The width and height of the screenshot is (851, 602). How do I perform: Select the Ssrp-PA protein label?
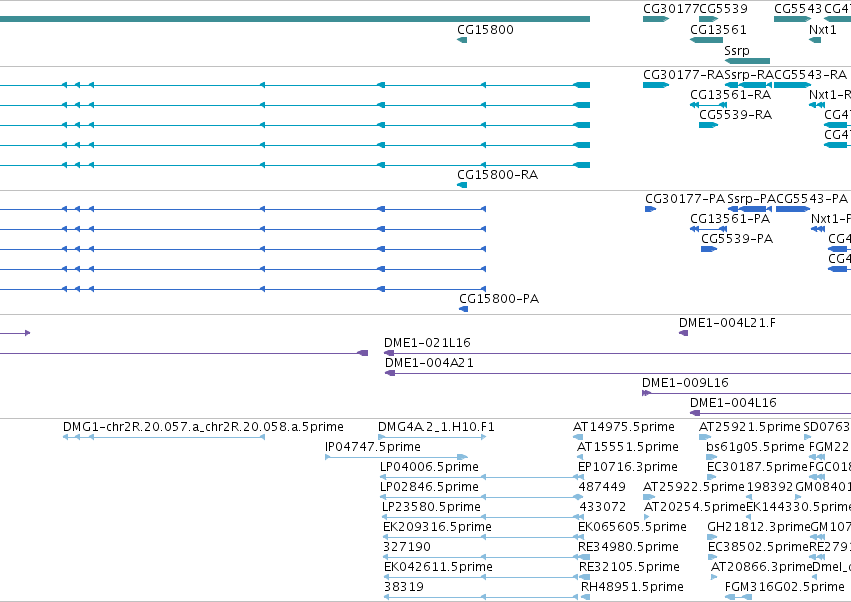(x=751, y=199)
